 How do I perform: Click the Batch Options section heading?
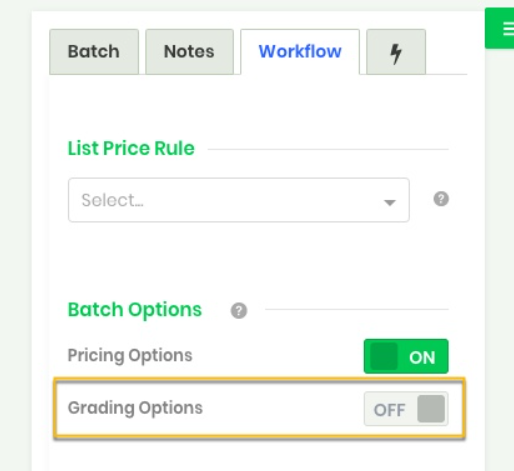tap(135, 310)
